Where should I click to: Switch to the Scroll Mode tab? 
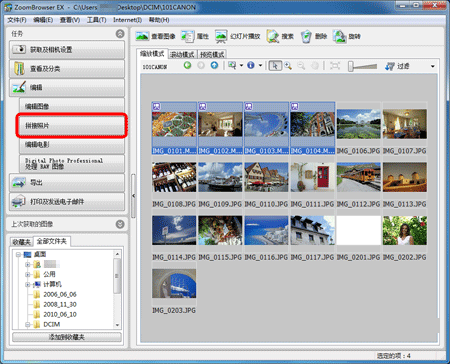pyautogui.click(x=182, y=54)
